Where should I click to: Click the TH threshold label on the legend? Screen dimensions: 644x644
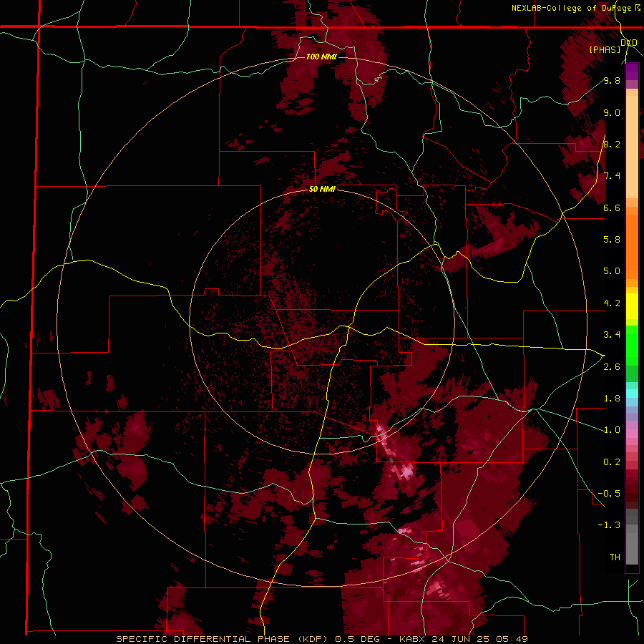[615, 557]
